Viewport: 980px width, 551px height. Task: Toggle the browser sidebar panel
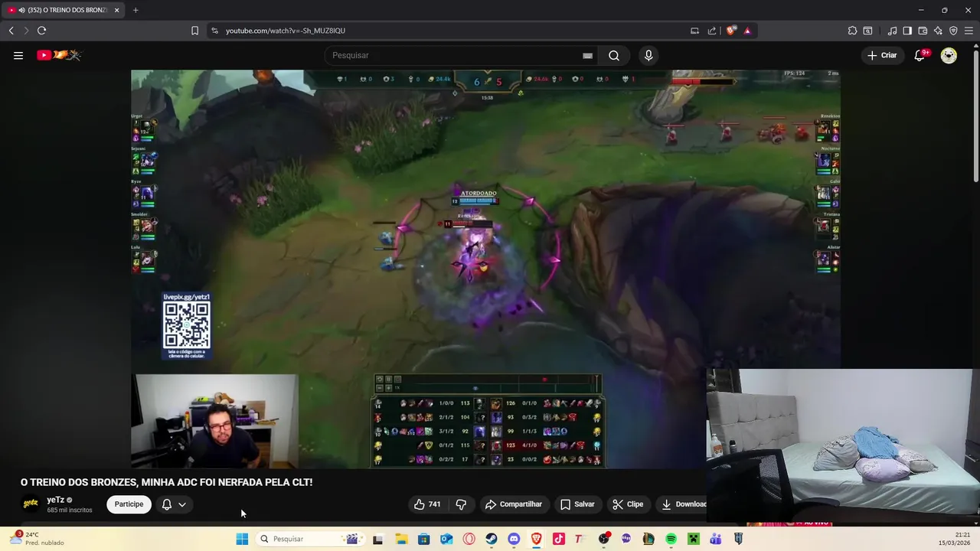[x=907, y=31]
